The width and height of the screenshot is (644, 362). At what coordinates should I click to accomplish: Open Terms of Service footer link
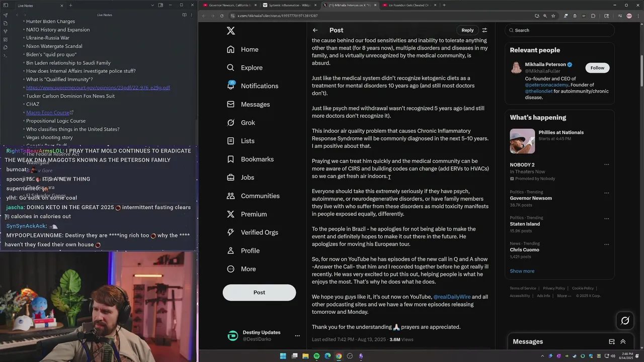pyautogui.click(x=523, y=289)
